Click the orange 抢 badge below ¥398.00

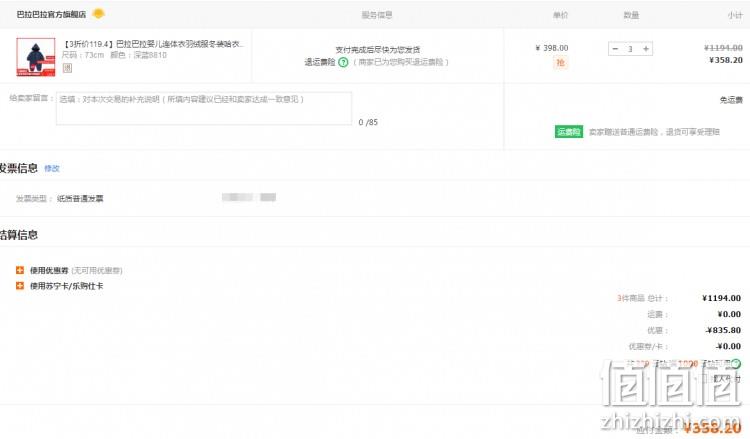560,63
